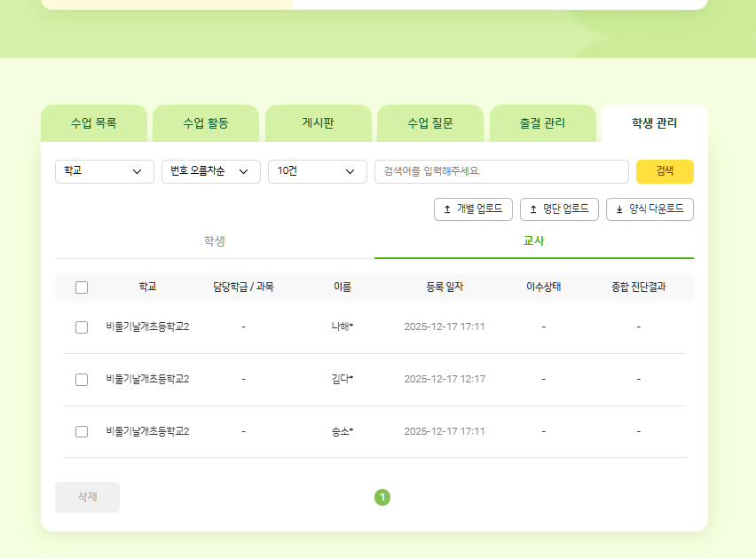The width and height of the screenshot is (756, 559).
Task: Toggle the select-all checkbox in table header
Action: click(82, 287)
